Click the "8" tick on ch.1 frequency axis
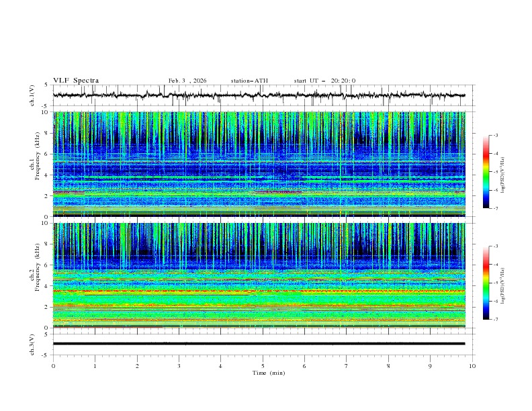Viewport: 532px width, 411px height. pyautogui.click(x=48, y=133)
